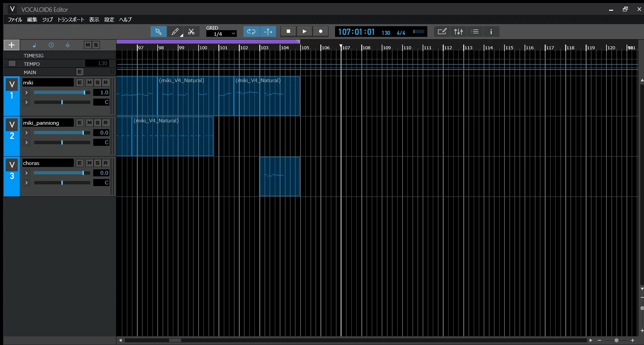Stop playback

288,31
